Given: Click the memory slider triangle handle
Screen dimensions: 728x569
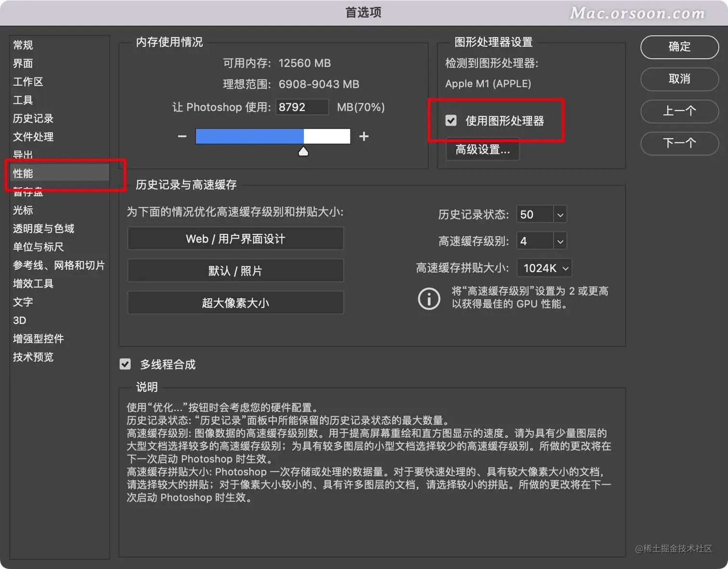Looking at the screenshot, I should pos(303,152).
